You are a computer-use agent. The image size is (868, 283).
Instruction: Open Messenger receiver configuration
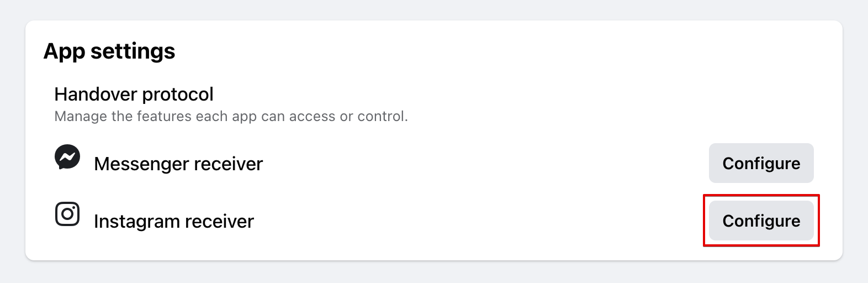pos(761,163)
